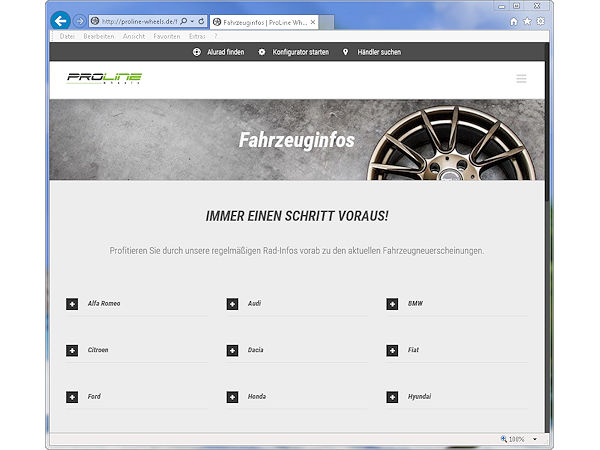Click the browser Back arrow button
Viewport: 600px width, 450px height.
tap(60, 21)
